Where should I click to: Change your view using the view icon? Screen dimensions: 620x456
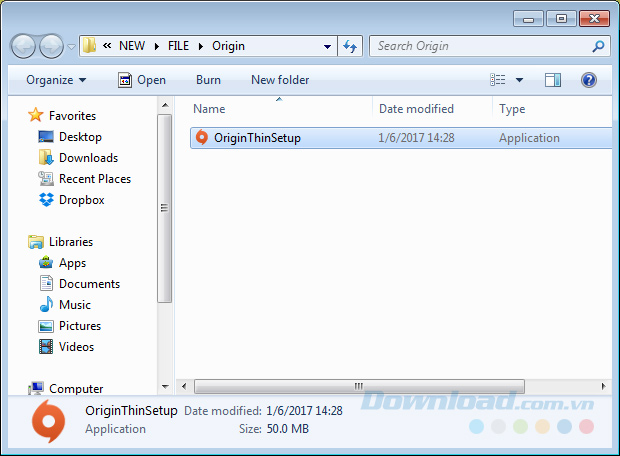498,80
